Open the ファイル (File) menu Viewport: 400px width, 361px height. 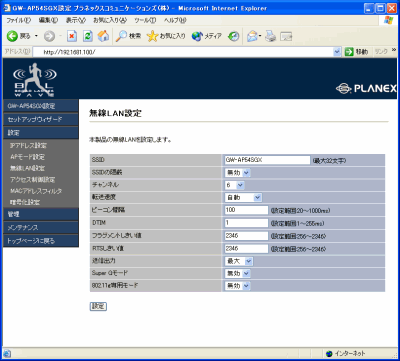(x=19, y=20)
